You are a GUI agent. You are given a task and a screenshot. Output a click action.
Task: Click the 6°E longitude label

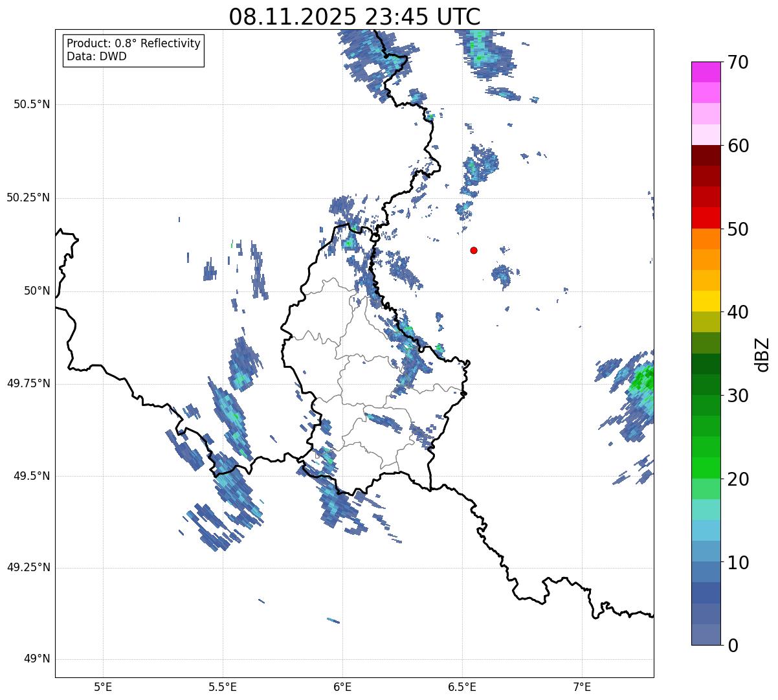coord(342,686)
